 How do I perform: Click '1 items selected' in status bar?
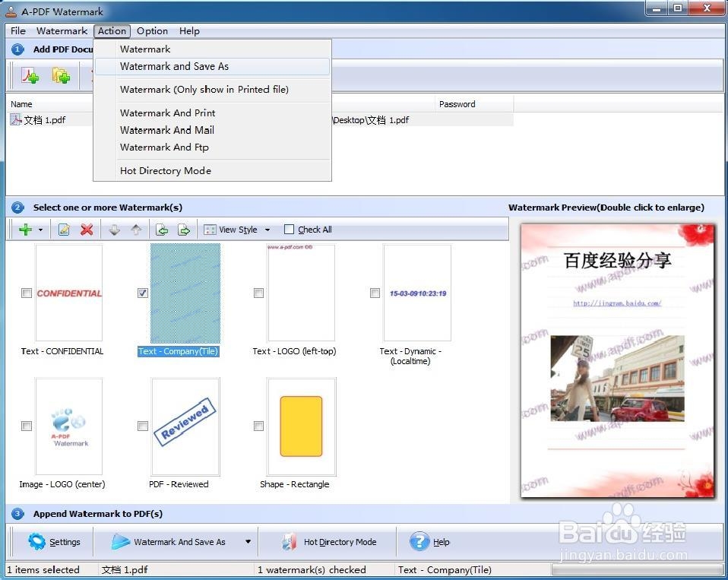[x=43, y=570]
